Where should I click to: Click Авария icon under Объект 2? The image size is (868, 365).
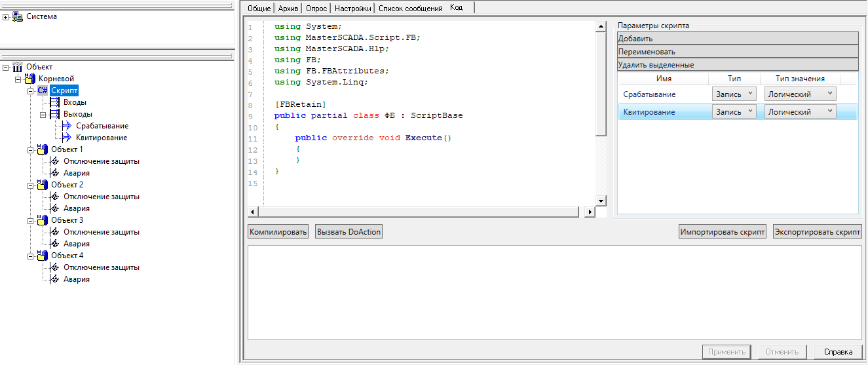click(x=55, y=208)
